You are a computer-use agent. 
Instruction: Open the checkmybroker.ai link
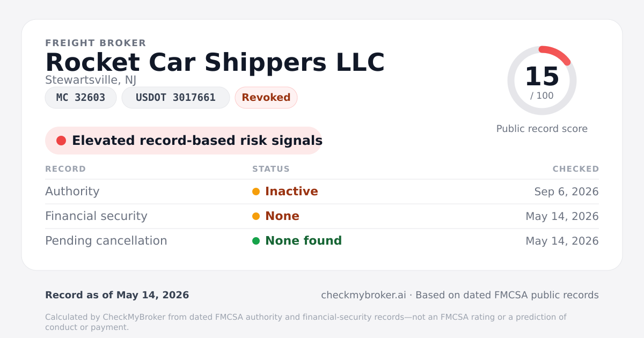[x=363, y=295]
